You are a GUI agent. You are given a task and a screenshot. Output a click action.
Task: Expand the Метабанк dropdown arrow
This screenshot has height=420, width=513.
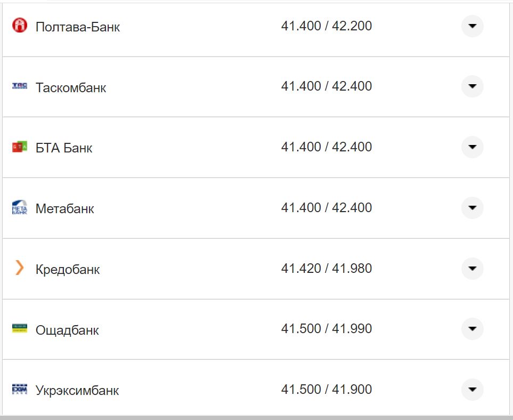[472, 207]
